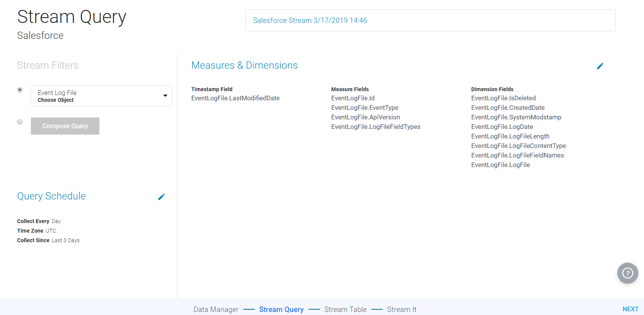644x315 pixels.
Task: Edit Measures & Dimensions with pencil icon
Action: (x=600, y=66)
